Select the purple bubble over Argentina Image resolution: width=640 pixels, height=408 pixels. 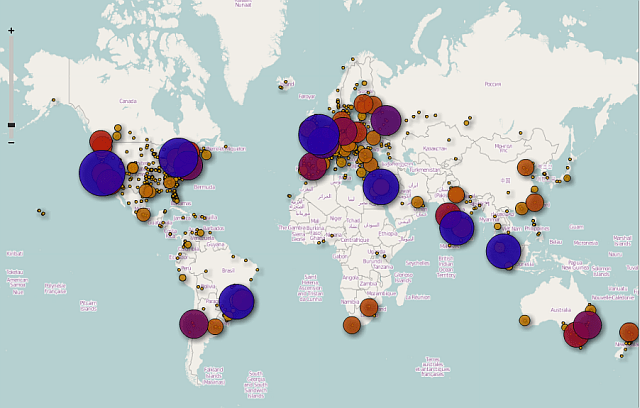(194, 323)
